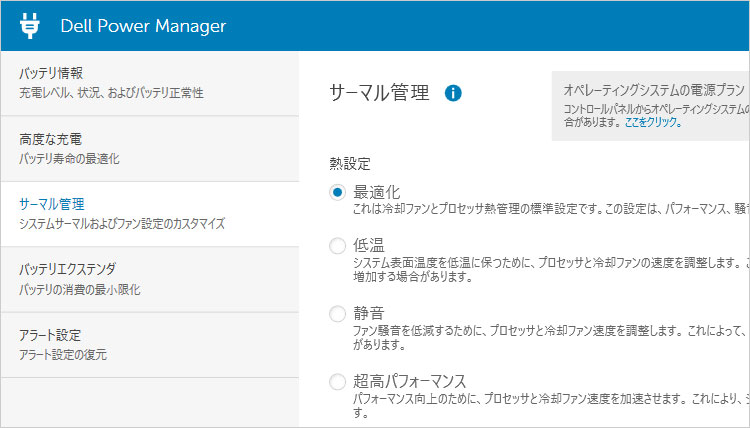Select the 静音 radio button
This screenshot has width=750, height=428.
tap(337, 314)
